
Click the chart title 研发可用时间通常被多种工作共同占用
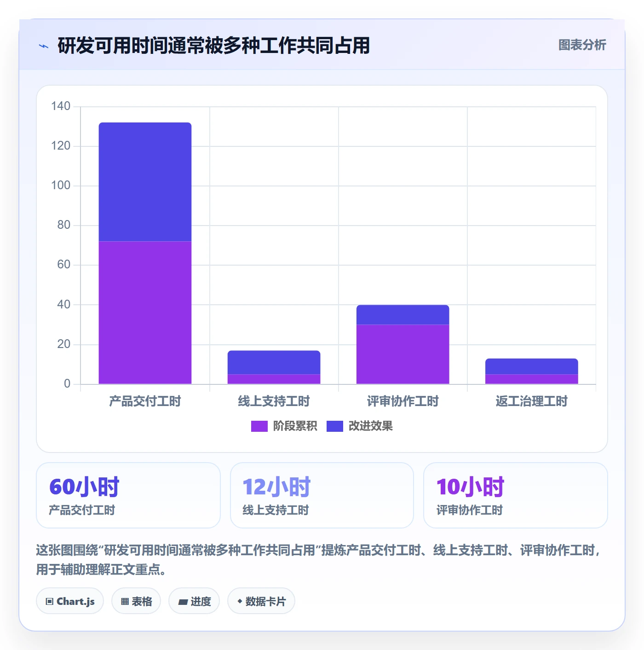pyautogui.click(x=214, y=46)
